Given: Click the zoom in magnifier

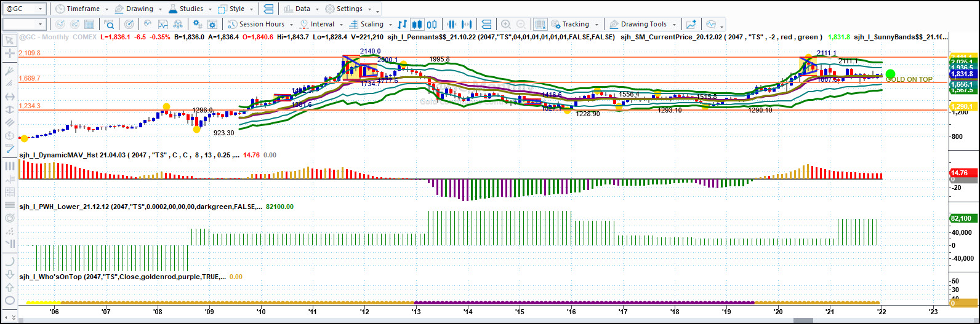Looking at the screenshot, I should tap(506, 24).
